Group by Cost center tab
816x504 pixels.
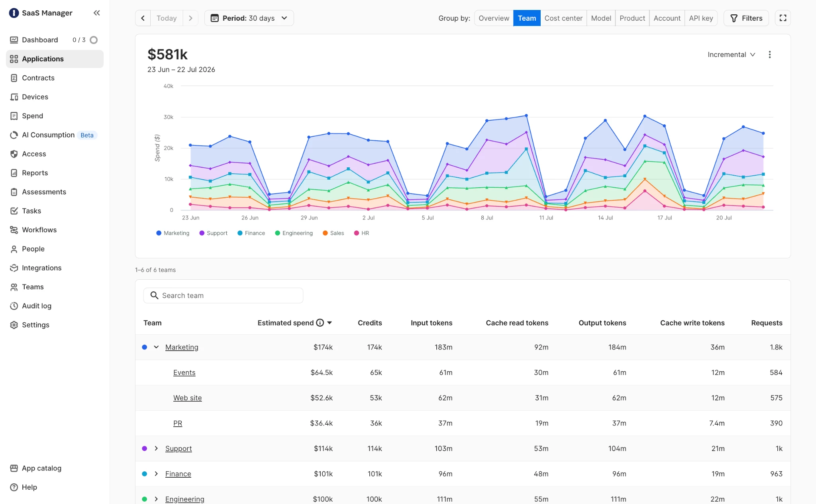[x=563, y=18]
